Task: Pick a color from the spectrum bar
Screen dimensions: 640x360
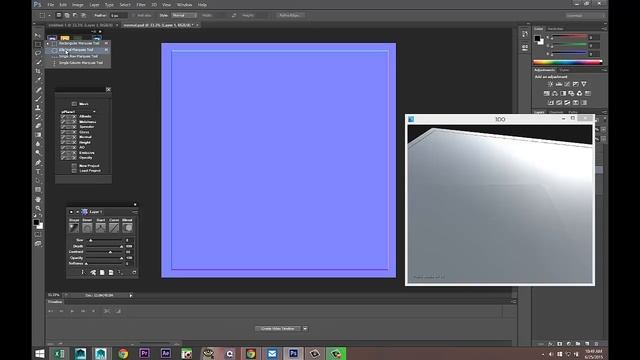Action: coord(567,62)
